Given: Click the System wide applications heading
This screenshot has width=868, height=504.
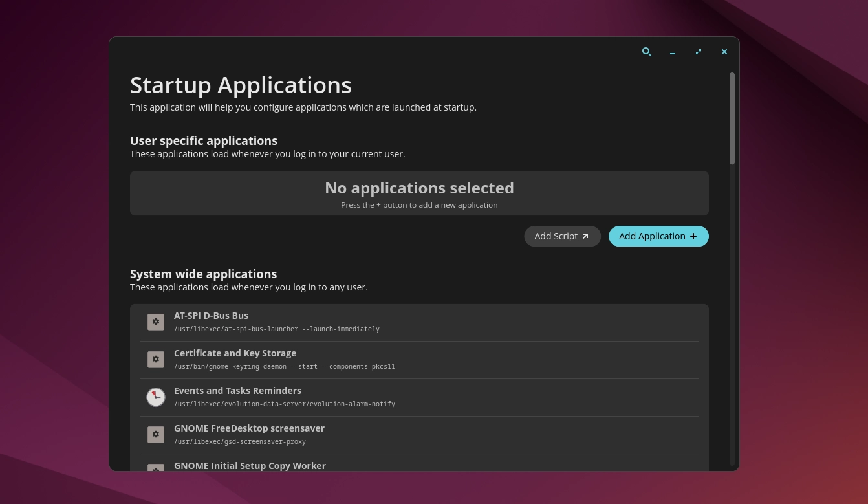Looking at the screenshot, I should click(203, 274).
